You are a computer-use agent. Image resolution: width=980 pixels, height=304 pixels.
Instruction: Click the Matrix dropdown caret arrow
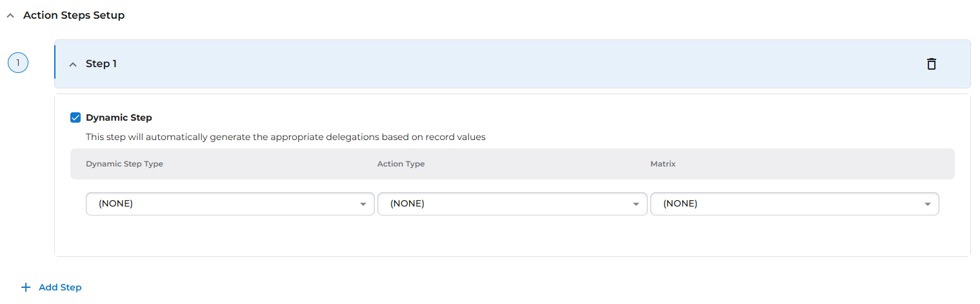pos(927,204)
